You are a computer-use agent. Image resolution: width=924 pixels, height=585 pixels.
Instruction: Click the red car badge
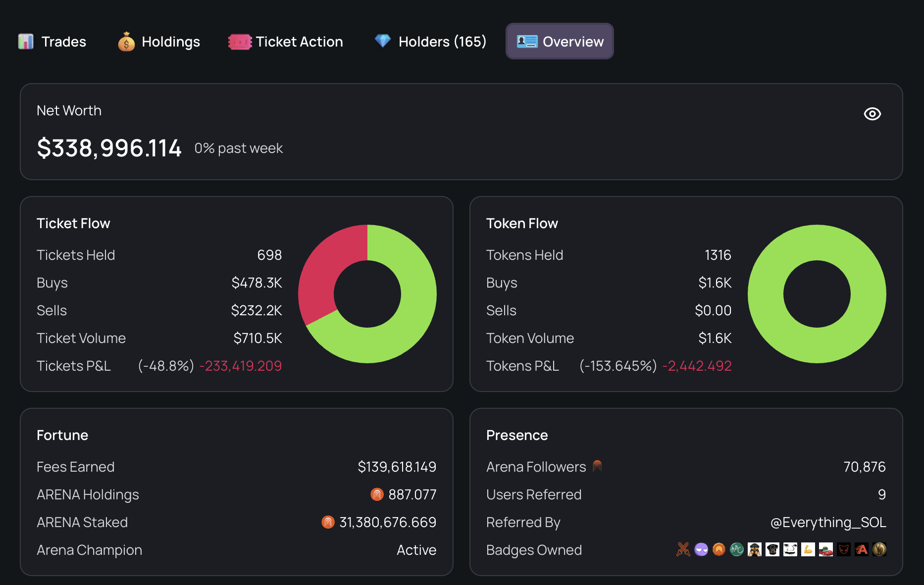pos(825,549)
